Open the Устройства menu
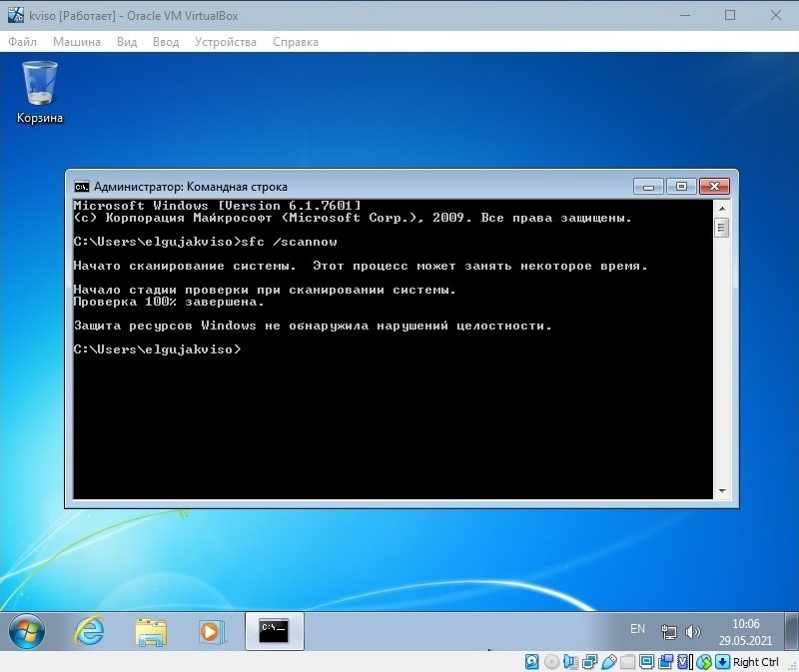Image resolution: width=799 pixels, height=672 pixels. point(226,42)
